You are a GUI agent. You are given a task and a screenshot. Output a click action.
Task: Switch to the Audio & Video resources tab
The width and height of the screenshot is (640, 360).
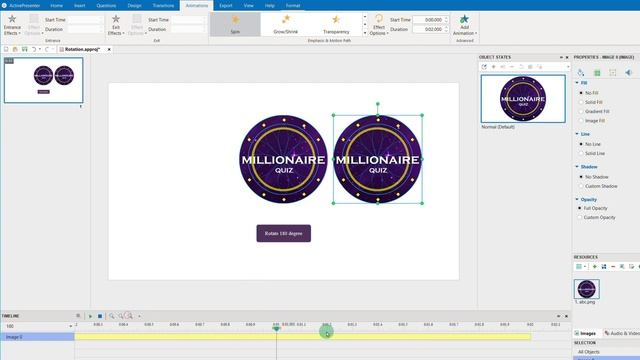(x=622, y=333)
